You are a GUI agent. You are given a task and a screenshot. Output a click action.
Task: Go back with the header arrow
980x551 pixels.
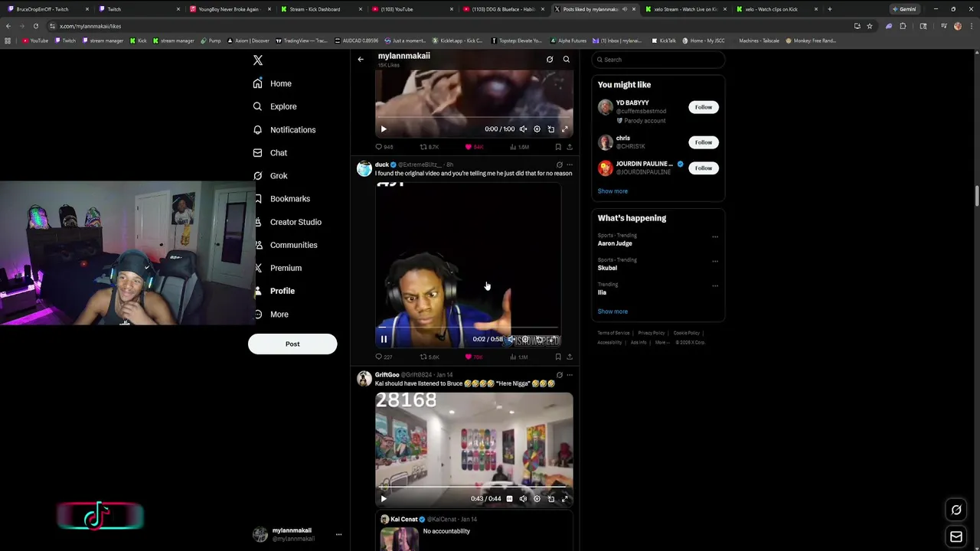coord(361,59)
